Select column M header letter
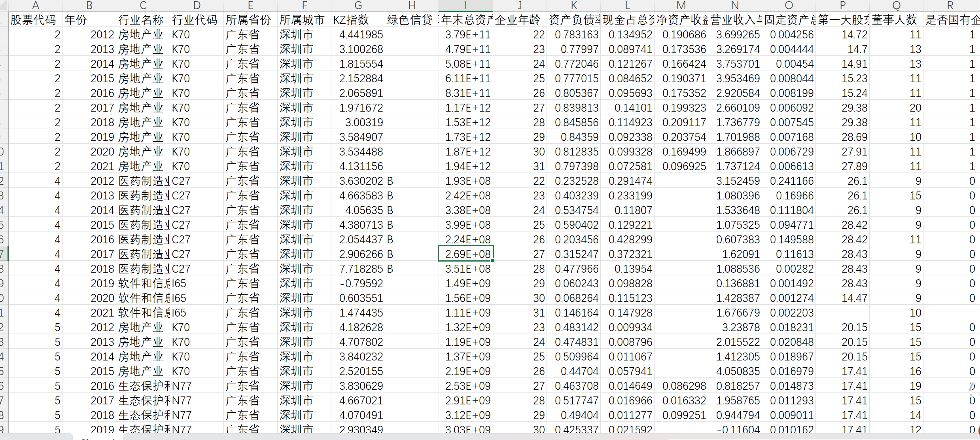This screenshot has width=980, height=440. (681, 5)
